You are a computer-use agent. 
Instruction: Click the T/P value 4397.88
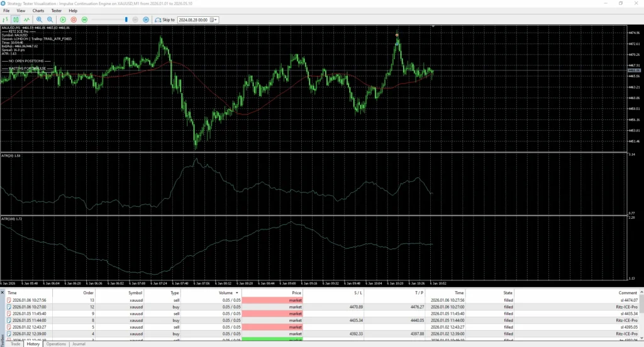417,334
